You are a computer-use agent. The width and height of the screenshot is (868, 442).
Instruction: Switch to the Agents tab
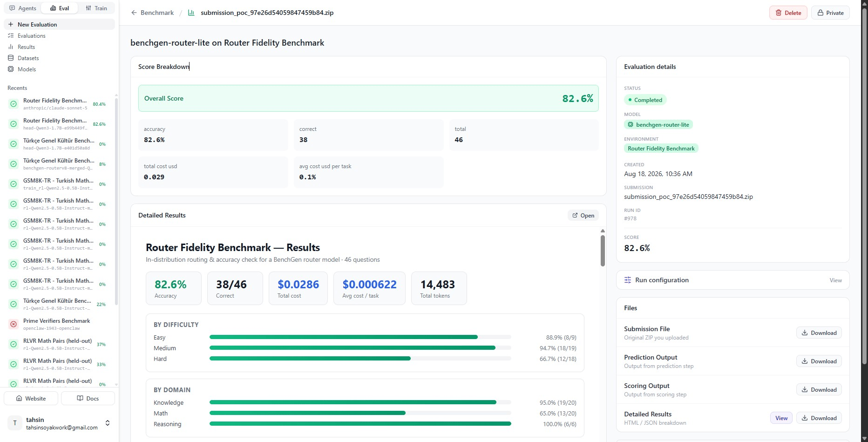[22, 8]
